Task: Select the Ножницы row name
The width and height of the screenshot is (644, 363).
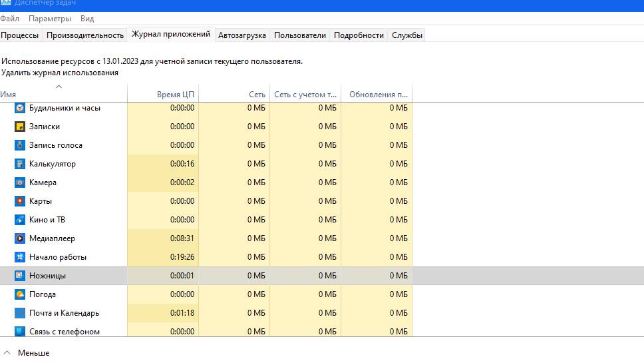Action: 47,276
